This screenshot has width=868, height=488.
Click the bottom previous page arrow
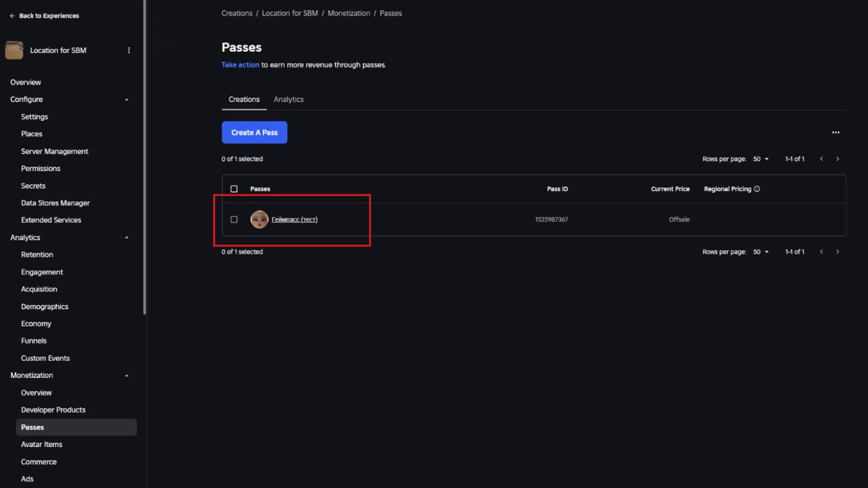point(821,252)
